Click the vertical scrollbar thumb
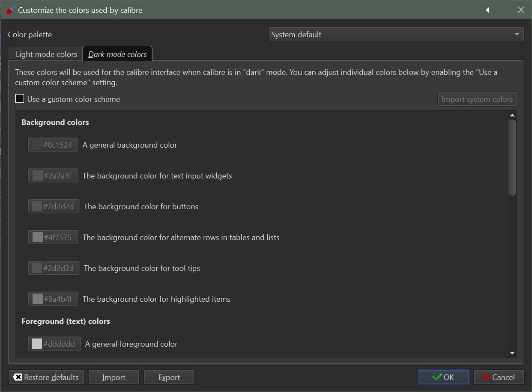This screenshot has width=532, height=392. pyautogui.click(x=512, y=157)
